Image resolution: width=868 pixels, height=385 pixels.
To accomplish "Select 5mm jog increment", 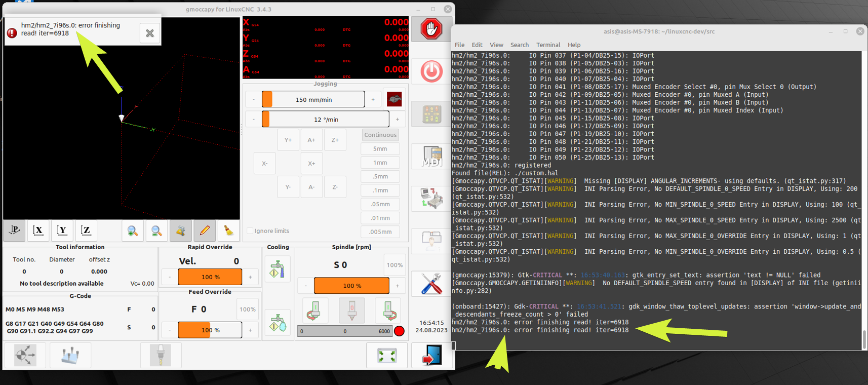I will pyautogui.click(x=380, y=148).
